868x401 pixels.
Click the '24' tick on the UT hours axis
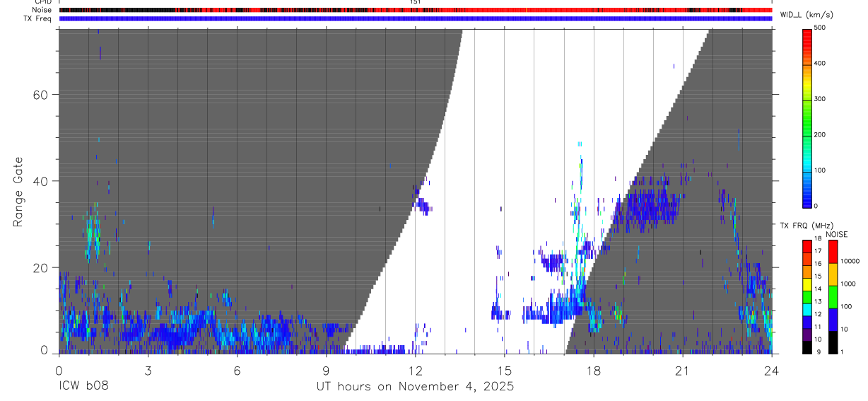[x=771, y=370]
